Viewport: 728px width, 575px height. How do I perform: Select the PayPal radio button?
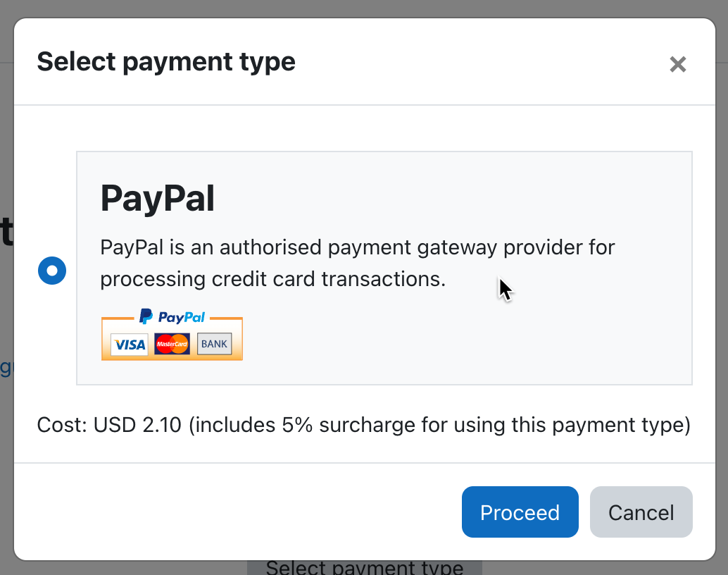point(52,271)
